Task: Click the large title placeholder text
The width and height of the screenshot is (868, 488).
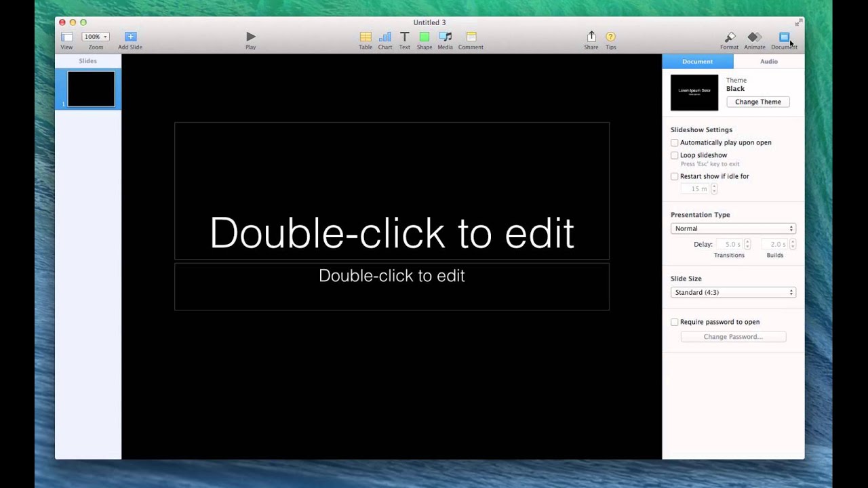Action: tap(392, 233)
